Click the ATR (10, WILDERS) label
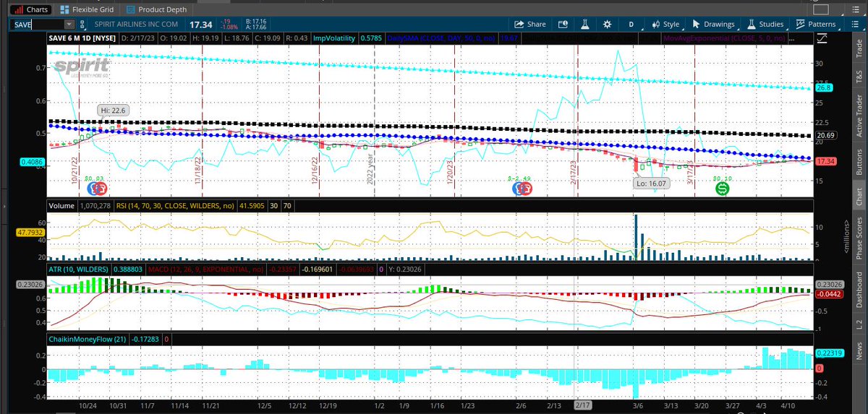 pos(79,269)
